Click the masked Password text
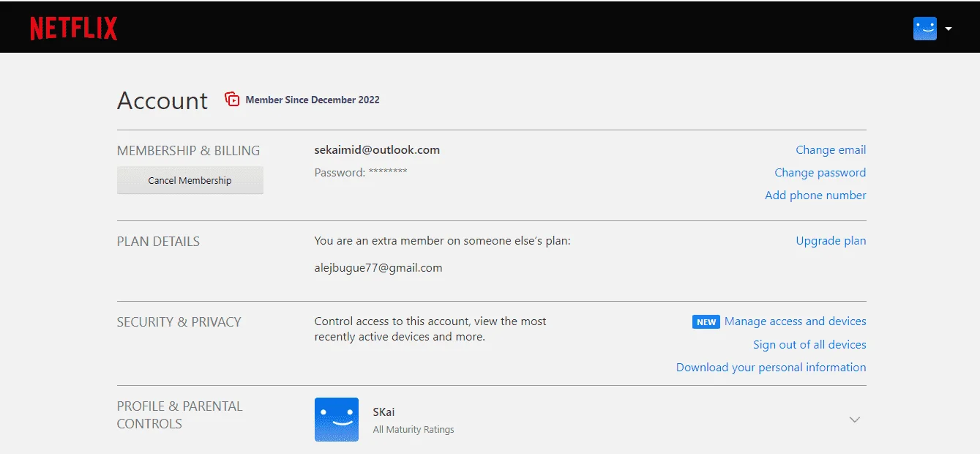This screenshot has height=454, width=980. tap(361, 172)
